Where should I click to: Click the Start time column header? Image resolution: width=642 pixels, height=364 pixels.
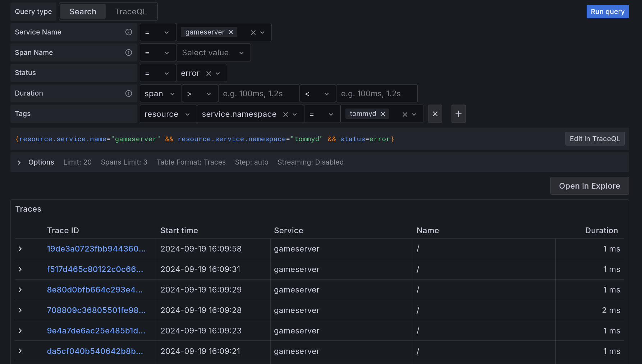click(x=179, y=230)
